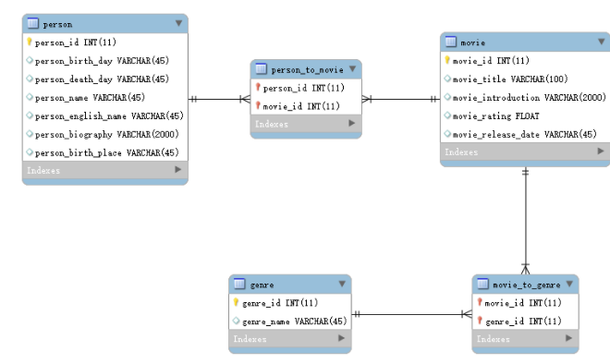This screenshot has width=610, height=364.
Task: Click red key icon beside movie_id in person_to_movie
Action: tap(258, 105)
